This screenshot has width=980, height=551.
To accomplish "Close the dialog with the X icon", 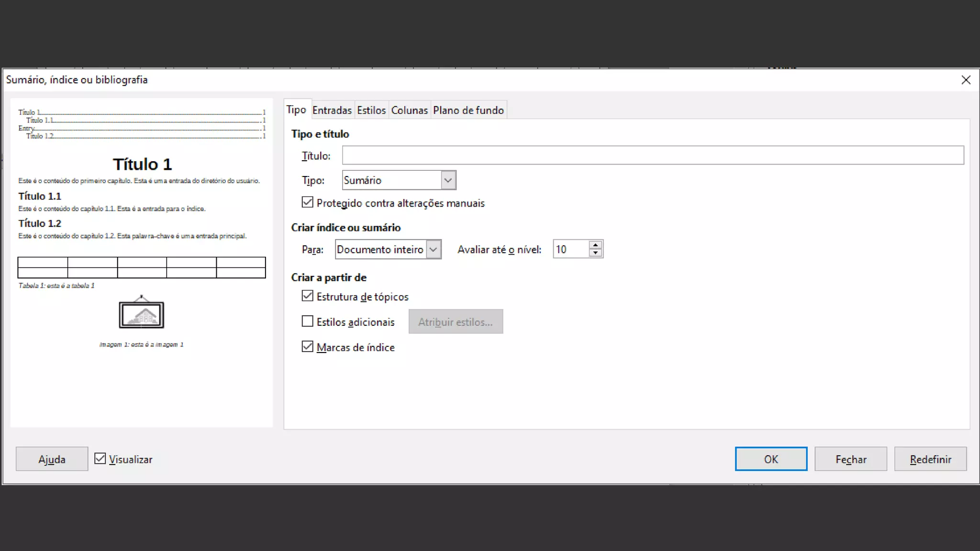I will coord(966,80).
